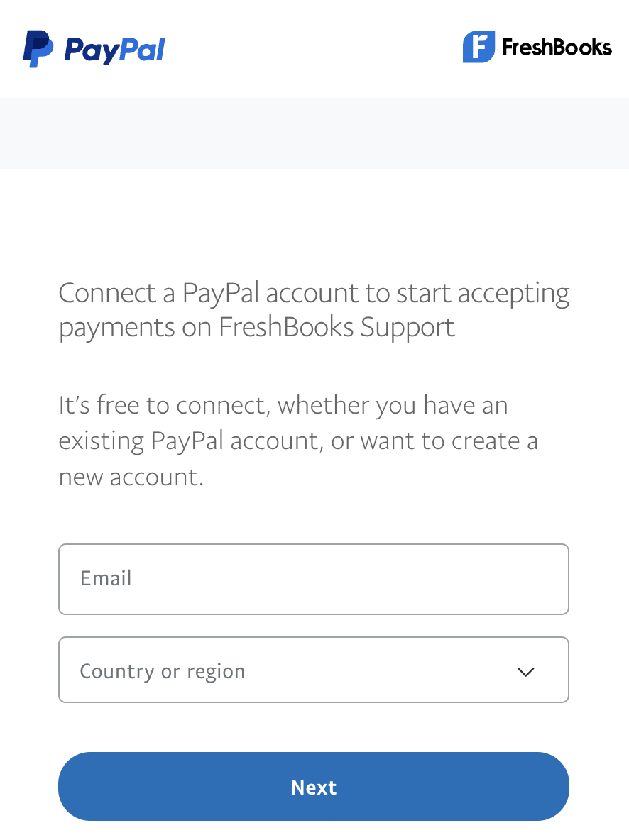Image resolution: width=629 pixels, height=840 pixels.
Task: Open the Country or region dropdown
Action: [314, 670]
